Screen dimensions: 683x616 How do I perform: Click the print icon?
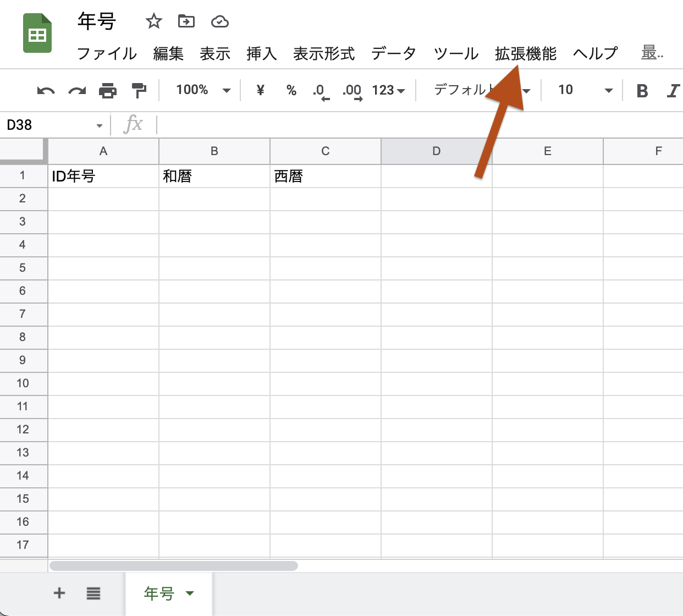coord(108,90)
